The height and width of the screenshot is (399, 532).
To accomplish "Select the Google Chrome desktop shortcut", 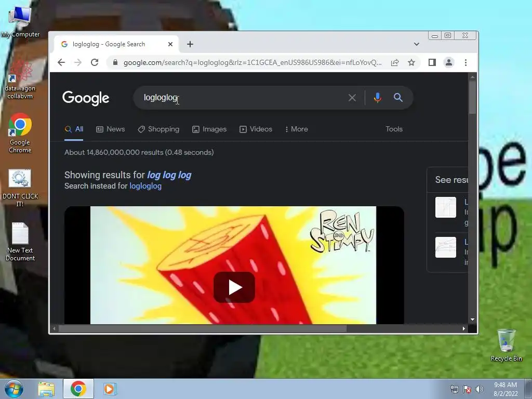I will [20, 133].
